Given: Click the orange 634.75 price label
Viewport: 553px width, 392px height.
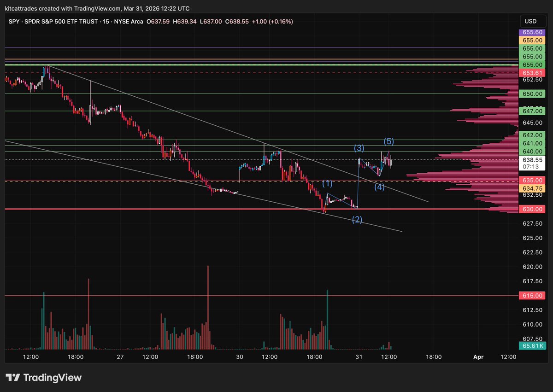Looking at the screenshot, I should [x=532, y=188].
